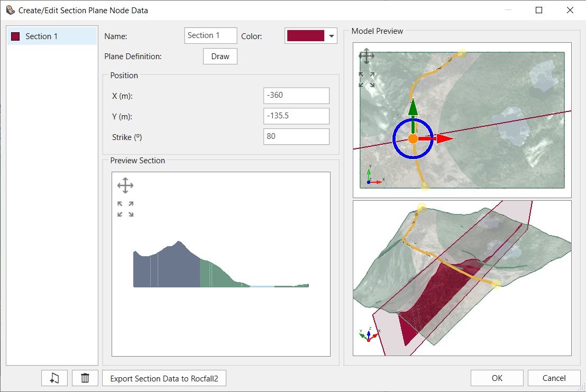
Task: Click the 'Position' group title
Action: point(124,76)
